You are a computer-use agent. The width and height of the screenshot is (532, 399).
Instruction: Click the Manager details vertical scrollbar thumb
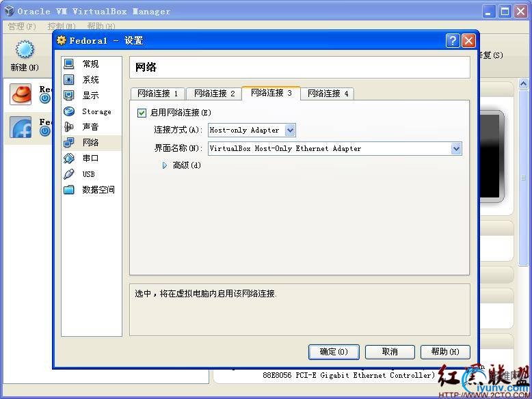[524, 178]
